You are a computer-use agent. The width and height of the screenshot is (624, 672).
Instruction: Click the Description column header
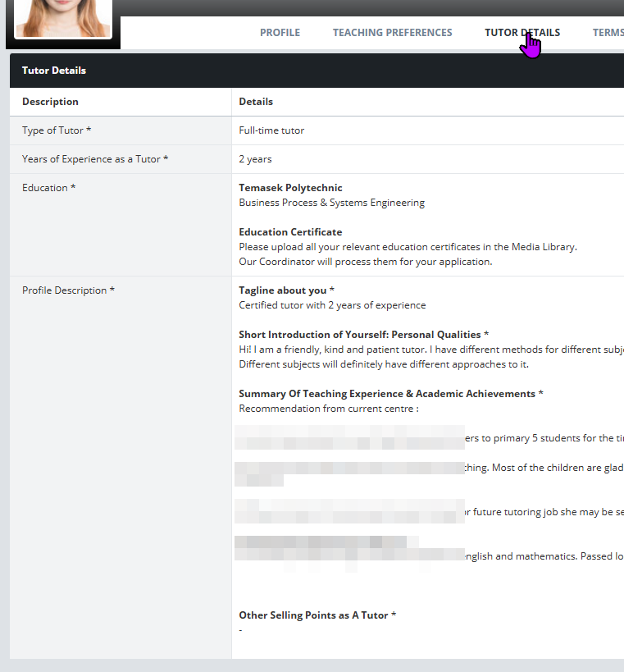(50, 102)
